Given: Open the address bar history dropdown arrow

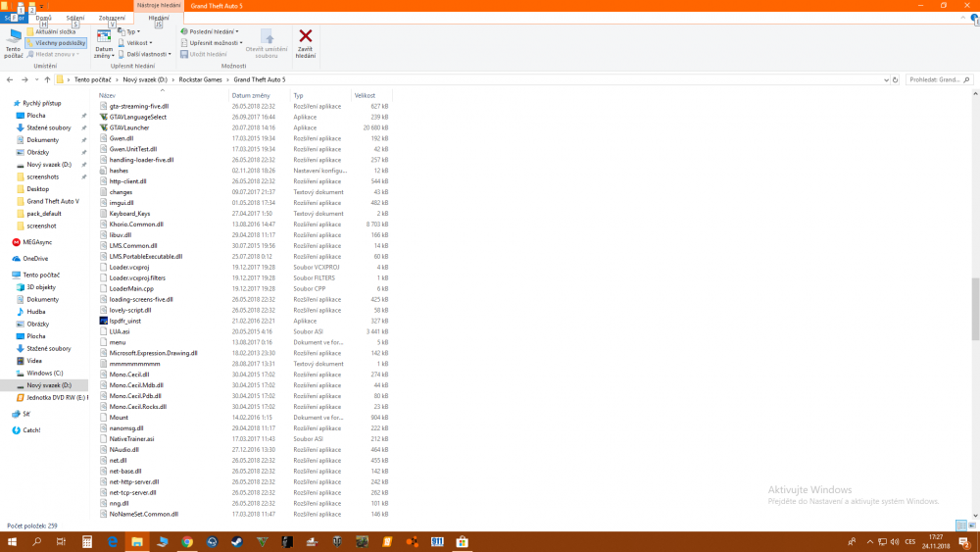Looking at the screenshot, I should pos(886,80).
